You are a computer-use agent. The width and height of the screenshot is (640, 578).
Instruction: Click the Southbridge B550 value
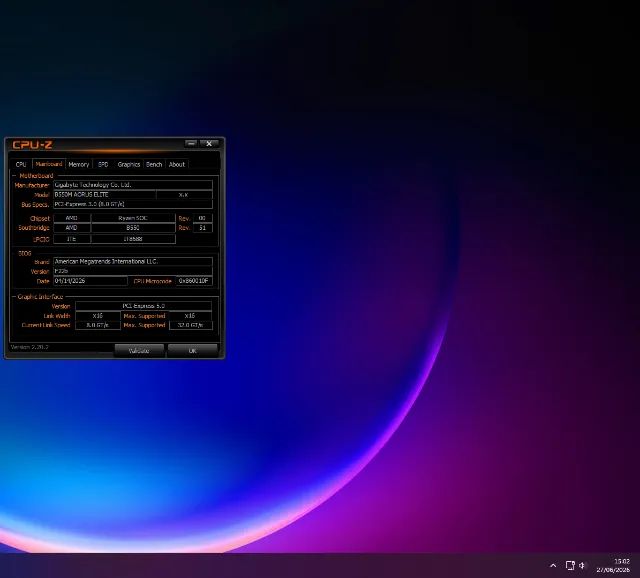[x=133, y=228]
